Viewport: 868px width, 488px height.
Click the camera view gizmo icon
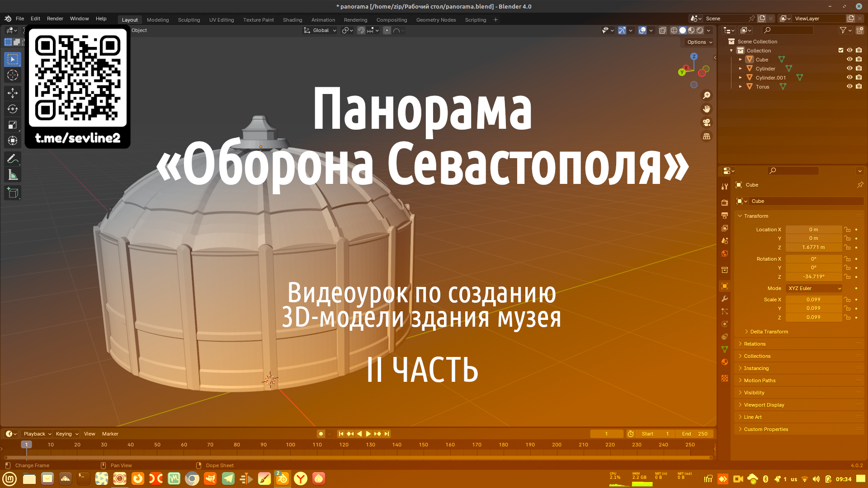(706, 122)
